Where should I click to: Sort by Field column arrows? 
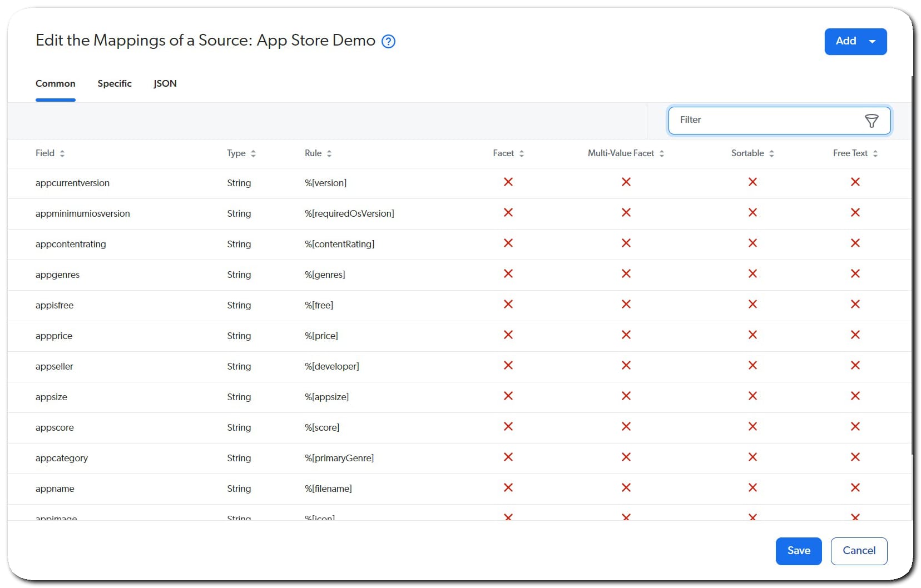62,153
